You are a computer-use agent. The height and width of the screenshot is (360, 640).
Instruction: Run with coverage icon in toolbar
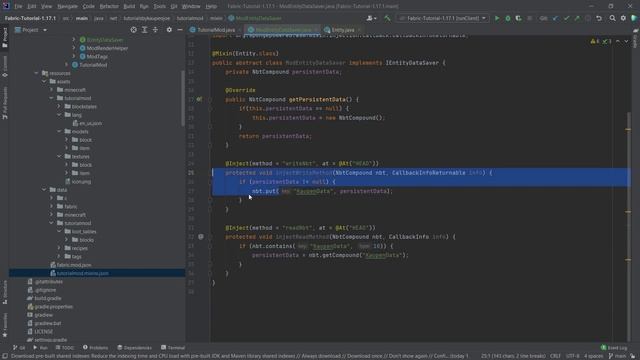click(x=518, y=18)
